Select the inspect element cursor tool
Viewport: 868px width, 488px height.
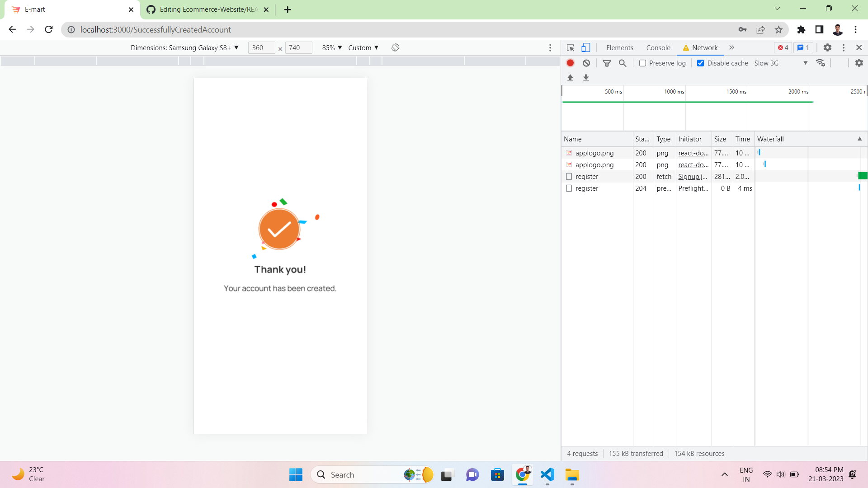[570, 47]
